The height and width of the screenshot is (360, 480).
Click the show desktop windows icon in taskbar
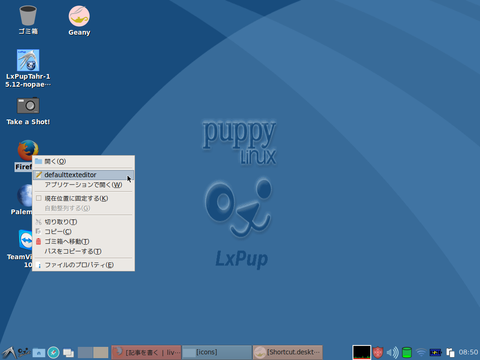[x=68, y=352]
